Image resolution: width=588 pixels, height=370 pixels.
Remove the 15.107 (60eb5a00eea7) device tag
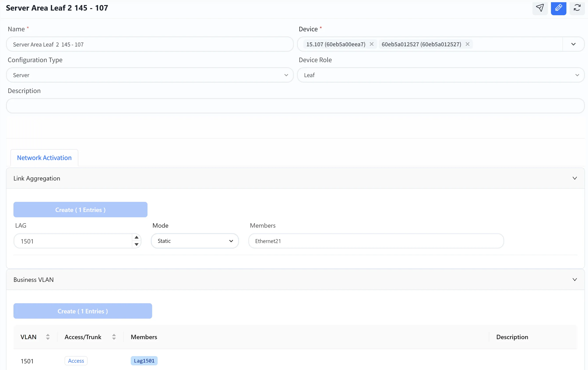pos(372,44)
